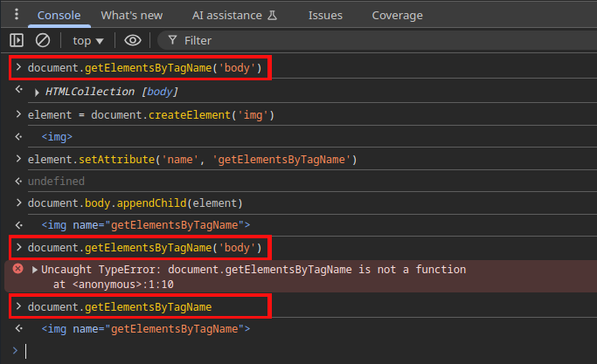Image resolution: width=597 pixels, height=364 pixels.
Task: Toggle the console sidebar panel icon
Action: pos(17,40)
